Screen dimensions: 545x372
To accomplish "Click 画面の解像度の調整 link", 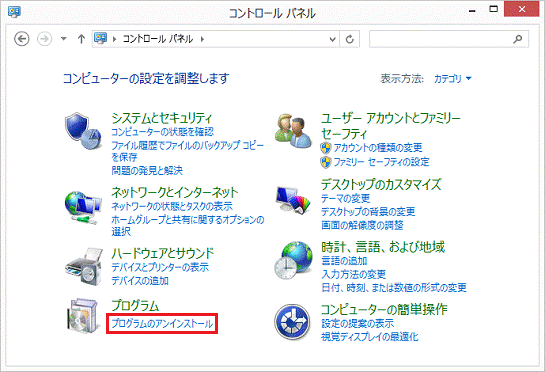I will (362, 225).
